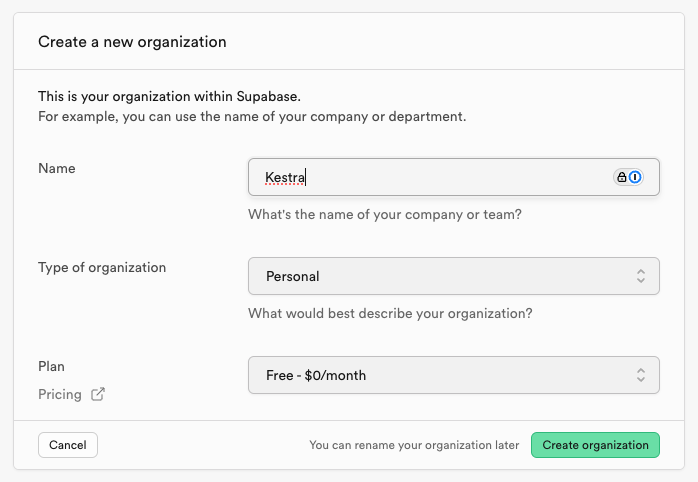Click "This is your organization within Supabase" text

tap(169, 96)
